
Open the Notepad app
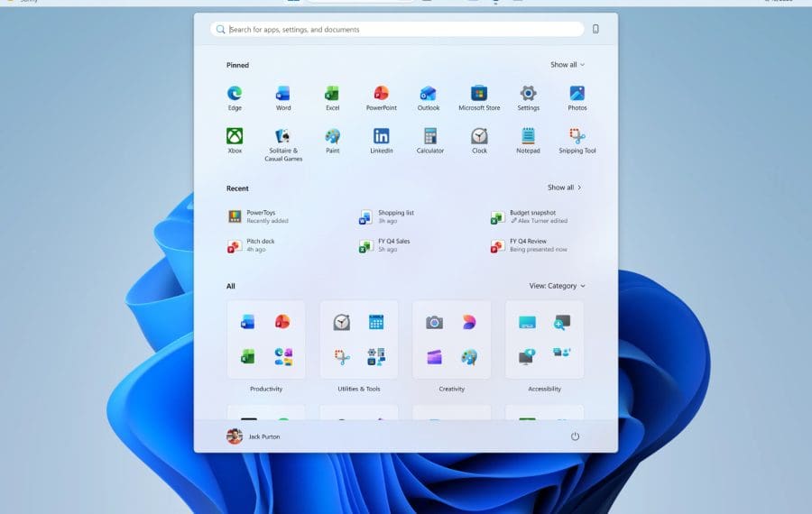528,141
